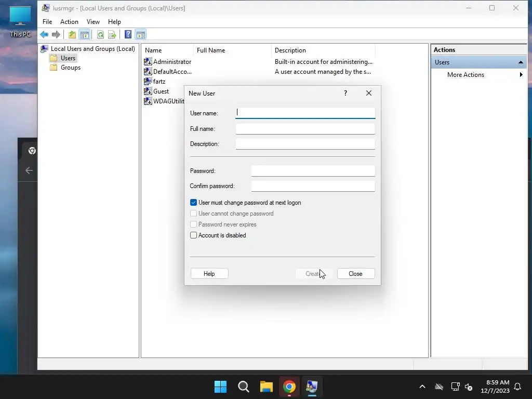The height and width of the screenshot is (399, 532).
Task: Click the cloud sync tray icon
Action: pyautogui.click(x=439, y=387)
